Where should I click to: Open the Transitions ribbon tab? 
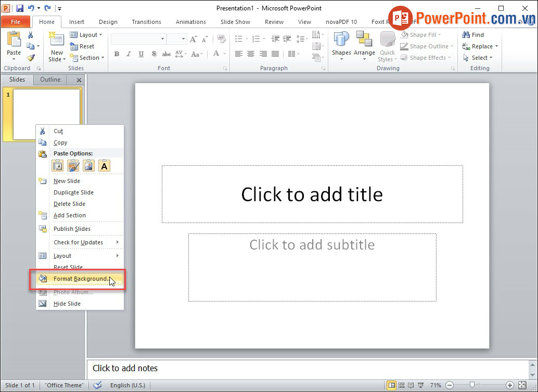pyautogui.click(x=146, y=22)
